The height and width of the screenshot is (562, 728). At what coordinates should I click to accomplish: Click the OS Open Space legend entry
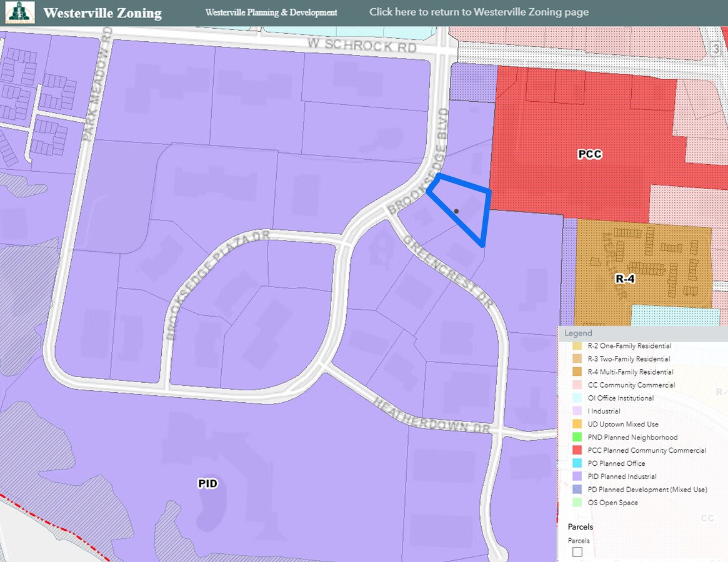point(612,503)
